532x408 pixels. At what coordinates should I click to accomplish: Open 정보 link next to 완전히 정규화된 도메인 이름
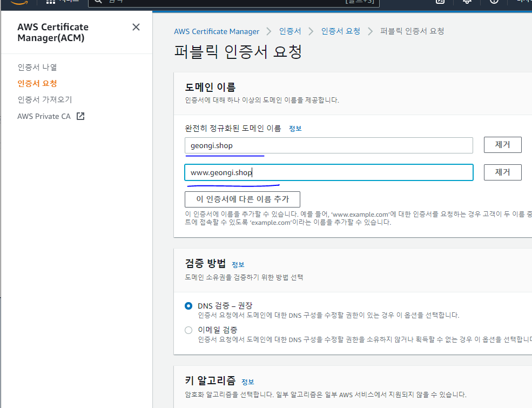295,128
